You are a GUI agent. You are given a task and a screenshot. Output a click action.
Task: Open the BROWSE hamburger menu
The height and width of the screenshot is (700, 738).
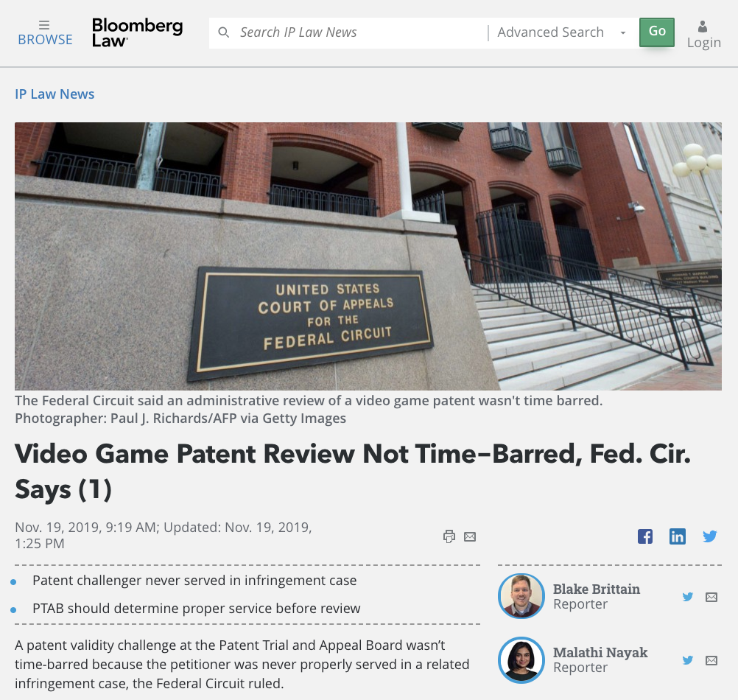tap(45, 33)
